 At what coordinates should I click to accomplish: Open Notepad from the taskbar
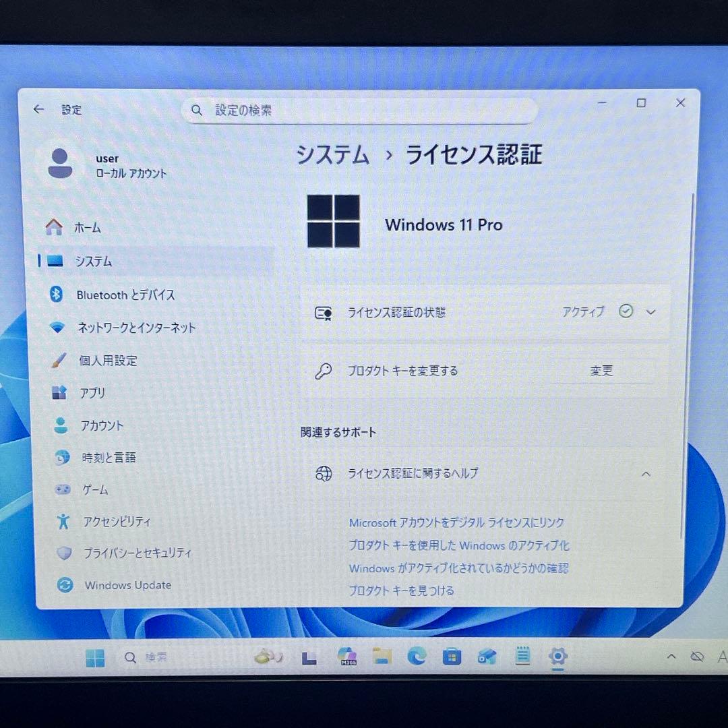coord(523,656)
